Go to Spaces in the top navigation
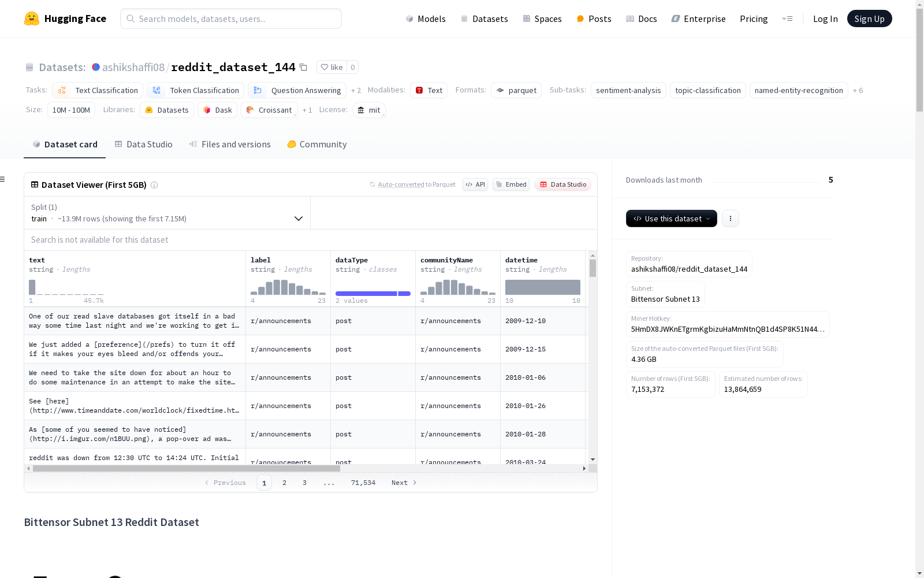The width and height of the screenshot is (924, 578). coord(542,18)
